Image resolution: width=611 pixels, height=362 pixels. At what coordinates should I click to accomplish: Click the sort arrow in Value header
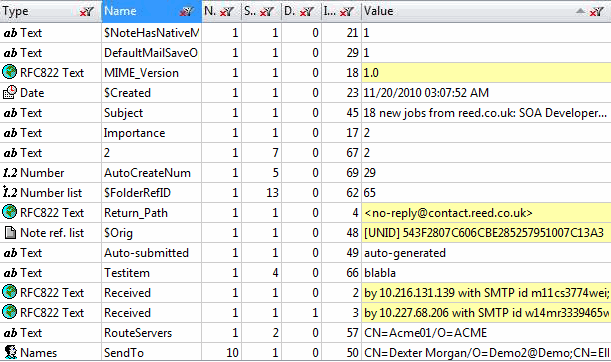(580, 11)
